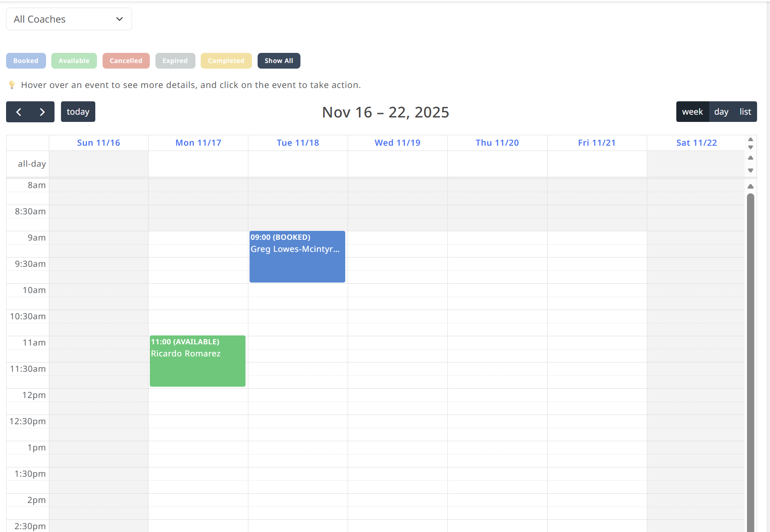Open the Tue 11/18 day header link
770x532 pixels.
[x=298, y=143]
